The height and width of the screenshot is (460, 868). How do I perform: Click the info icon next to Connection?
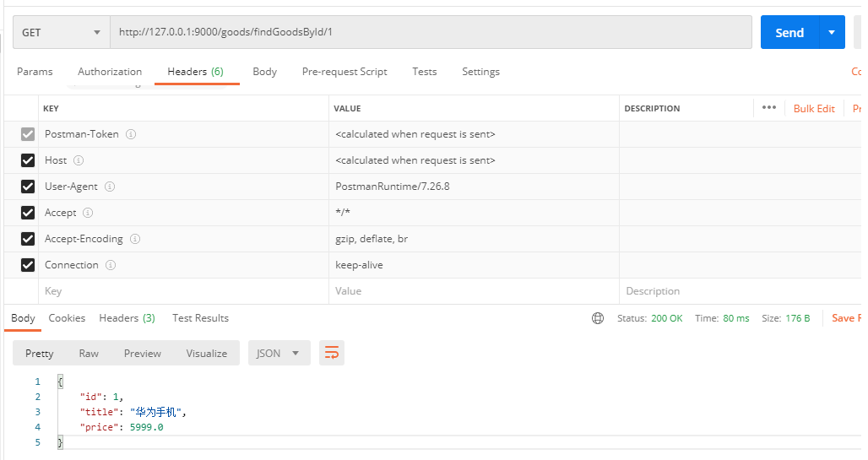click(111, 265)
